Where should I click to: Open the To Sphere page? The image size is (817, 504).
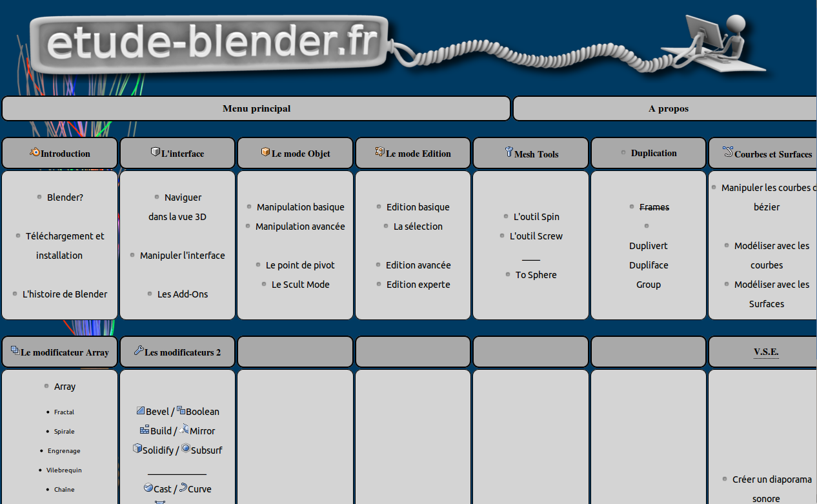point(536,274)
